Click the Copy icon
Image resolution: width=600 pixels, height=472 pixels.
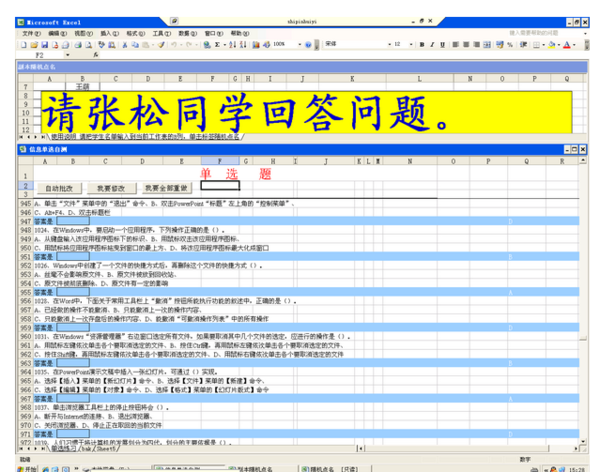(135, 45)
